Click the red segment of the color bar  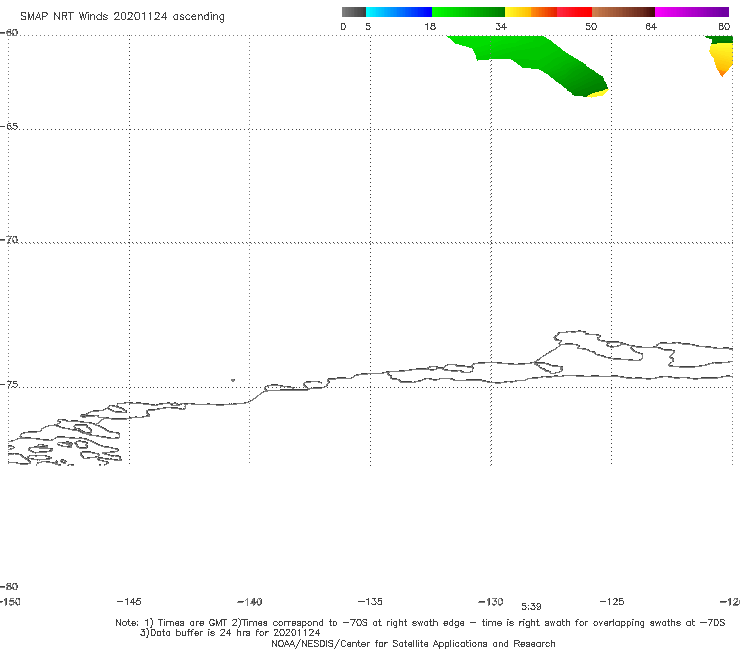point(574,12)
